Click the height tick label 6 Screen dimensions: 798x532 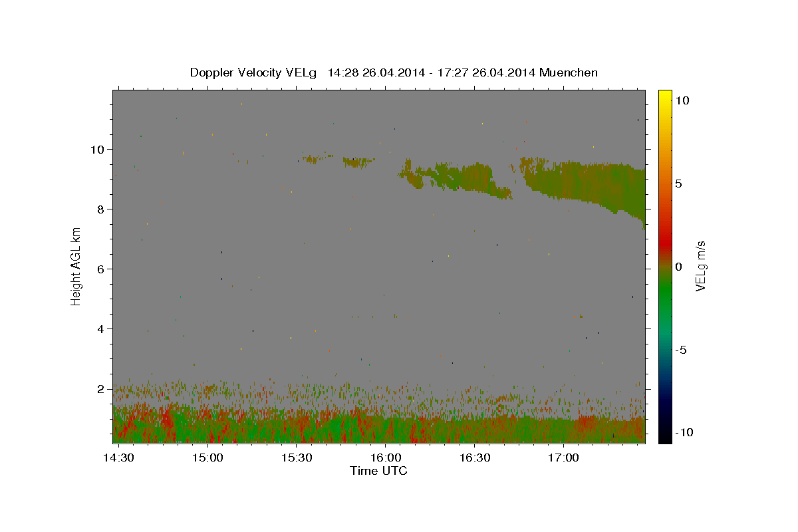[x=102, y=269]
